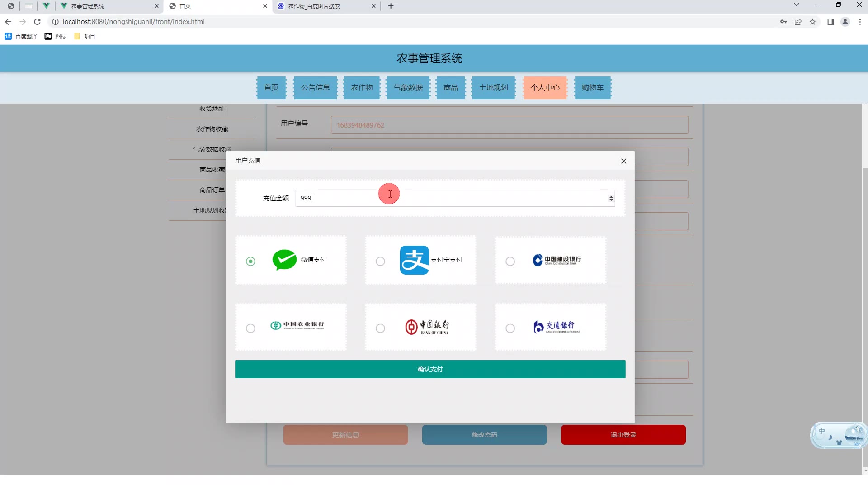868x485 pixels.
Task: Toggle the browser side panel icon
Action: [830, 22]
